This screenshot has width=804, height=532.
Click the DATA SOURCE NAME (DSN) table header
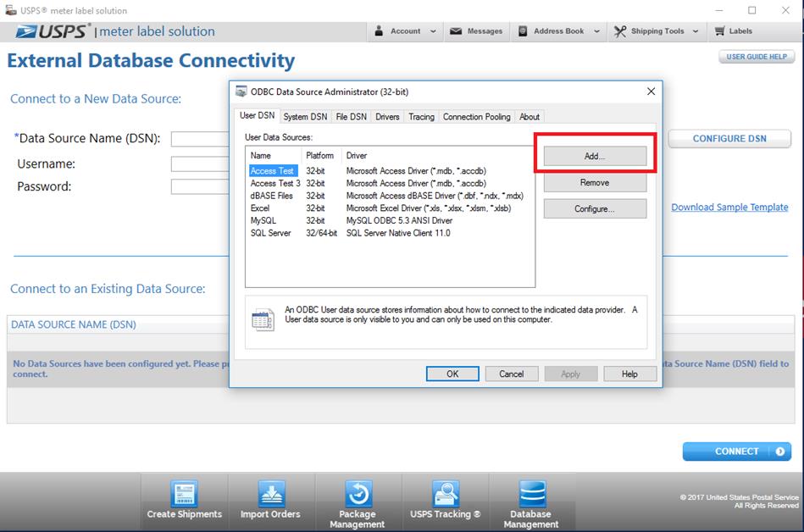pyautogui.click(x=74, y=324)
